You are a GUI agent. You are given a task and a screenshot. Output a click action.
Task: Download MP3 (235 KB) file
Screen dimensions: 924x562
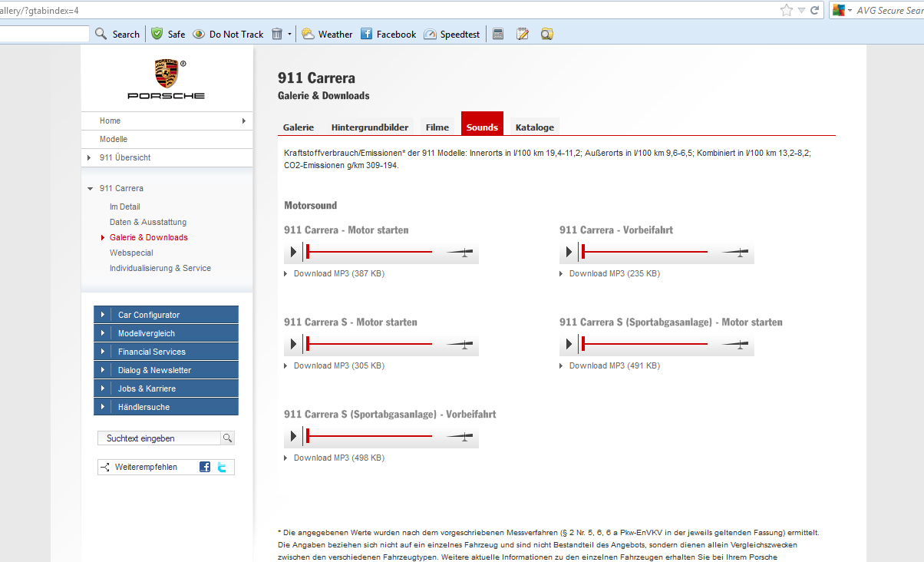[615, 273]
